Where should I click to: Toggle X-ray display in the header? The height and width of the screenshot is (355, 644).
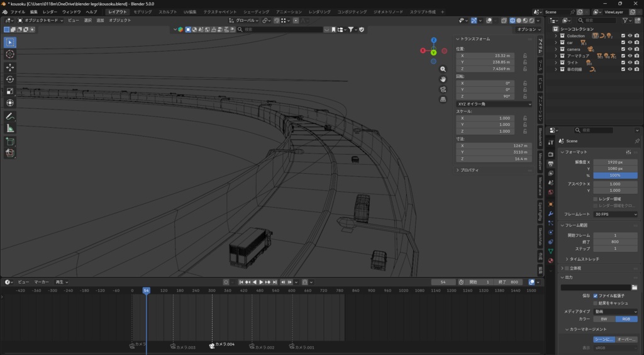504,21
